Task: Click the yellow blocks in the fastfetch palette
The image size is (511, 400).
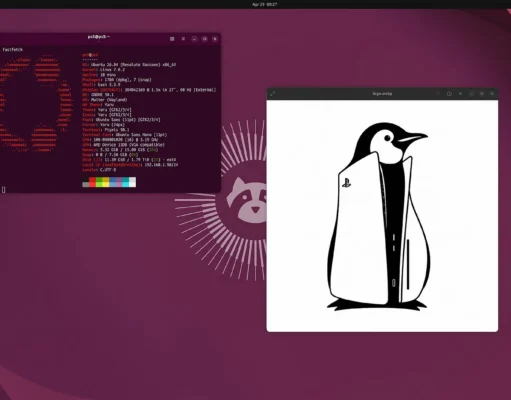Action: 106,182
